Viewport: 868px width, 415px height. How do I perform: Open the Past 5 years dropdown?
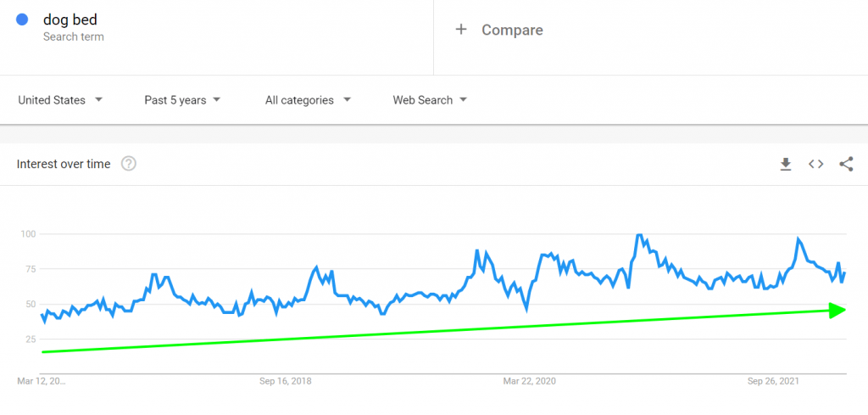(x=181, y=100)
